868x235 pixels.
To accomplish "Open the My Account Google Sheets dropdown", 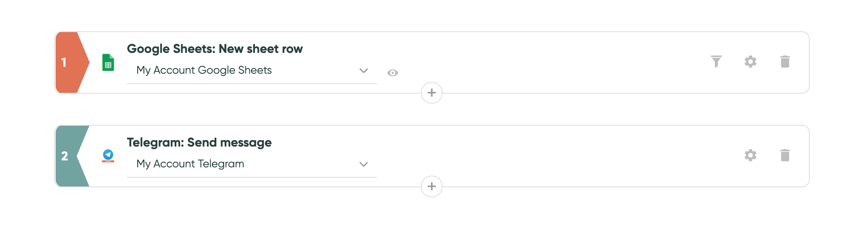I will point(252,71).
